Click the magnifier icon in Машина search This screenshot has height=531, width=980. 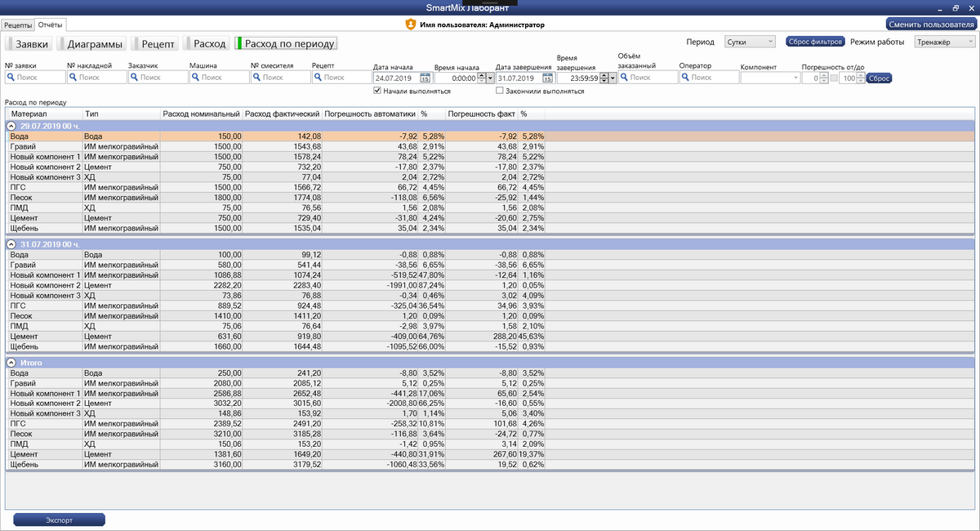(x=195, y=78)
